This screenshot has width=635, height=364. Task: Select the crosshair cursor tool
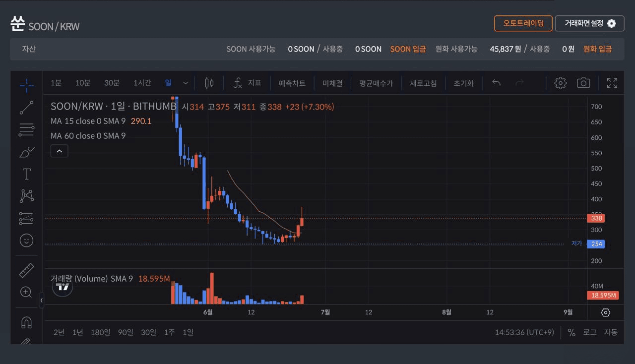27,85
